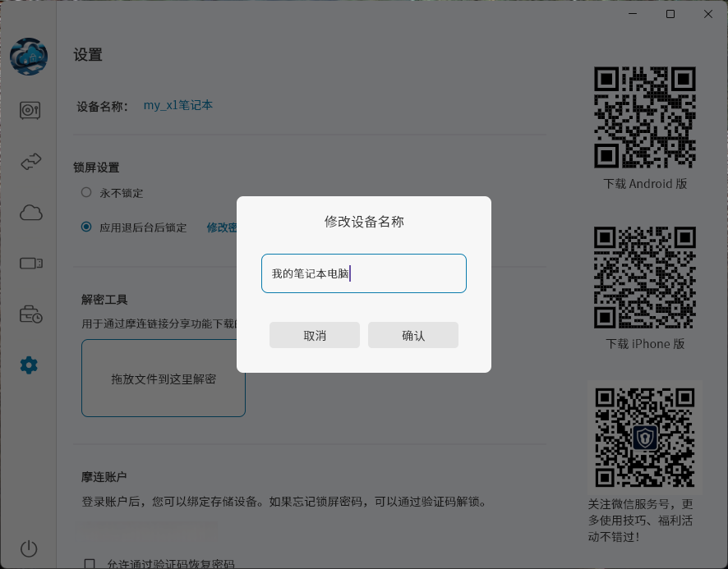
Task: Click the iPhone download QR code
Action: pyautogui.click(x=644, y=277)
